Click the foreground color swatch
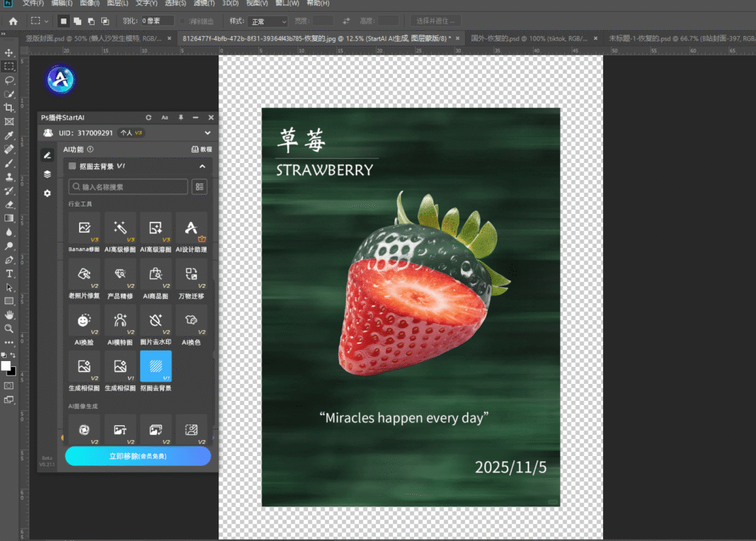 pos(6,366)
